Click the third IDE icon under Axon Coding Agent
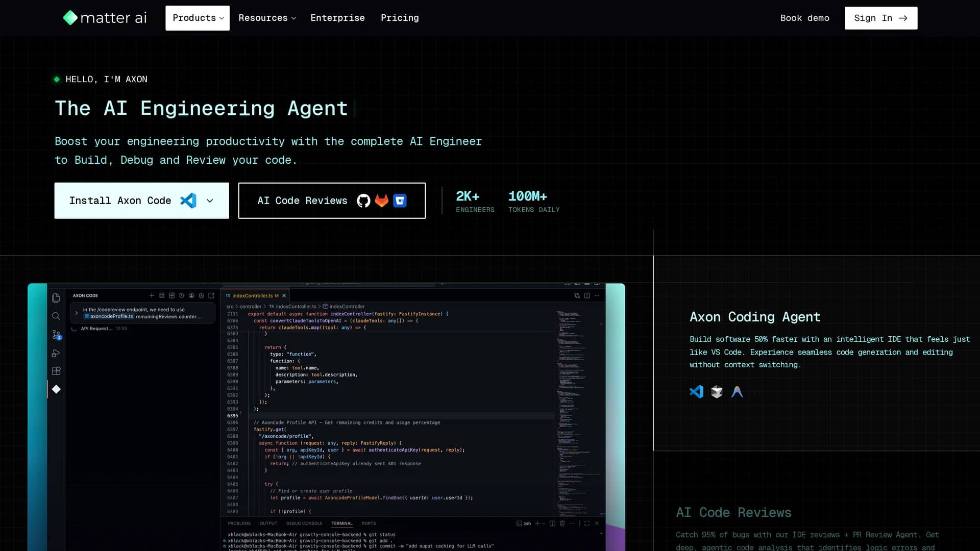The image size is (980, 551). [x=737, y=392]
